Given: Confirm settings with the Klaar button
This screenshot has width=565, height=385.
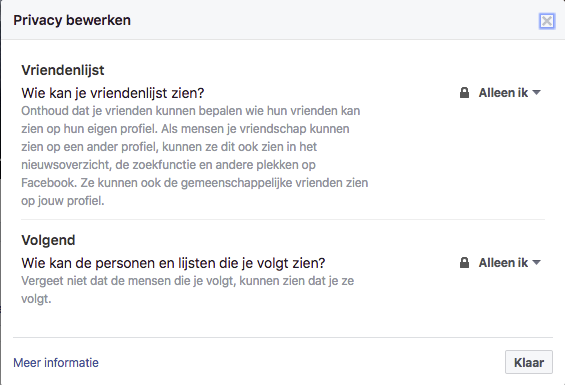Looking at the screenshot, I should [529, 362].
